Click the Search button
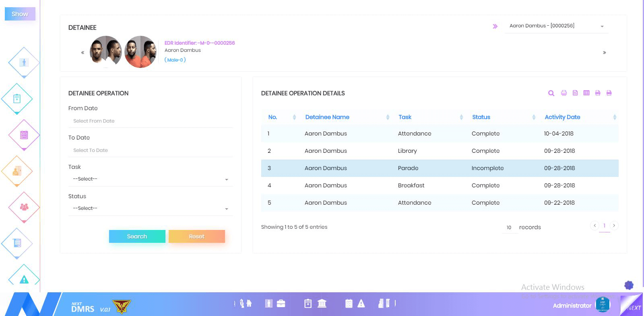Image resolution: width=644 pixels, height=316 pixels. click(137, 236)
